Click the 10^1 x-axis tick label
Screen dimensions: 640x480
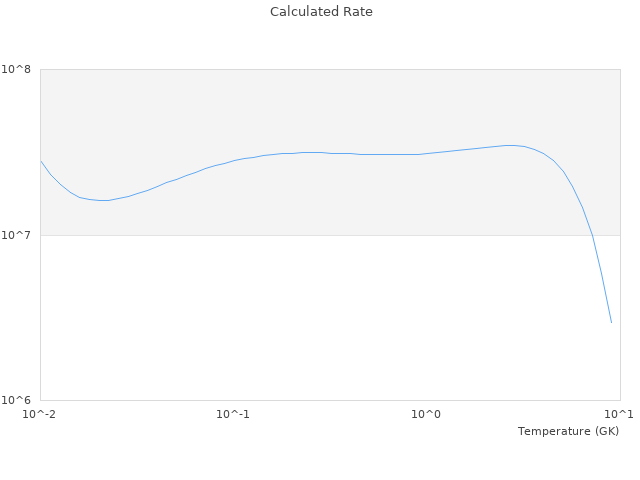click(619, 415)
